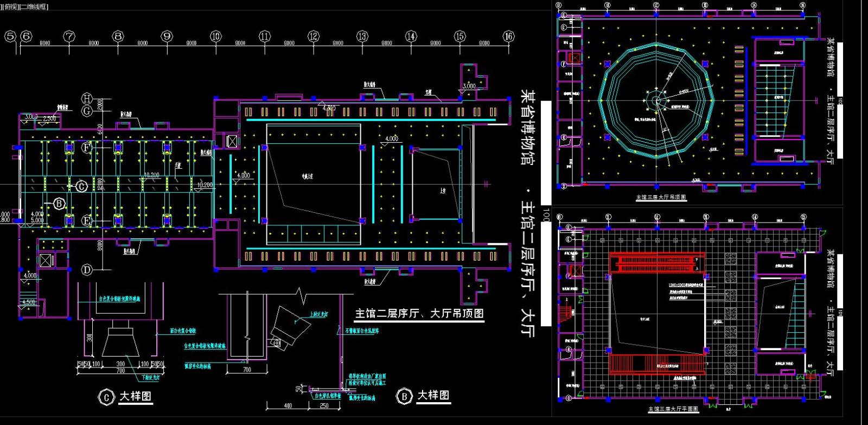Click the B 大样图 detail title

[x=423, y=396]
